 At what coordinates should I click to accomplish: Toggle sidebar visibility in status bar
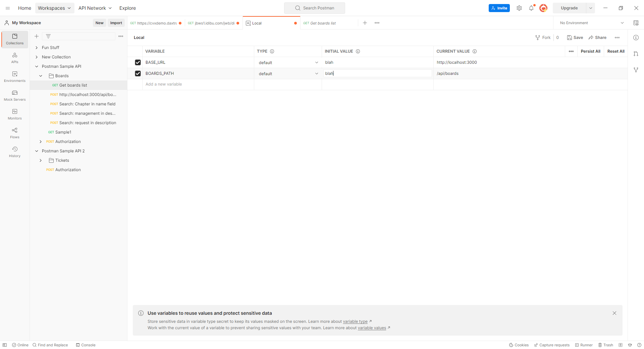[5, 345]
